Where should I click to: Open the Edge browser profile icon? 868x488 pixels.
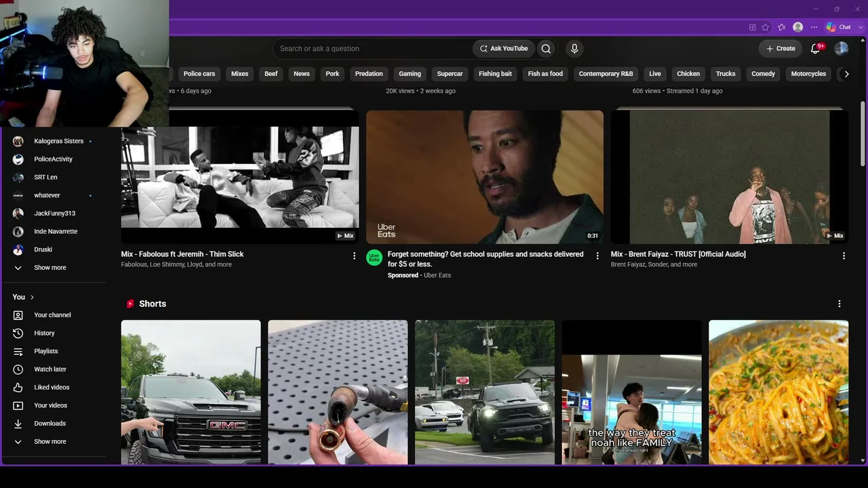pos(798,27)
